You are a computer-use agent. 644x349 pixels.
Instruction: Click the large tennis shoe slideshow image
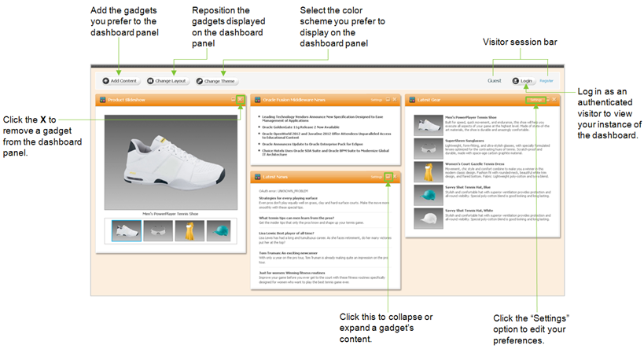[x=171, y=162]
